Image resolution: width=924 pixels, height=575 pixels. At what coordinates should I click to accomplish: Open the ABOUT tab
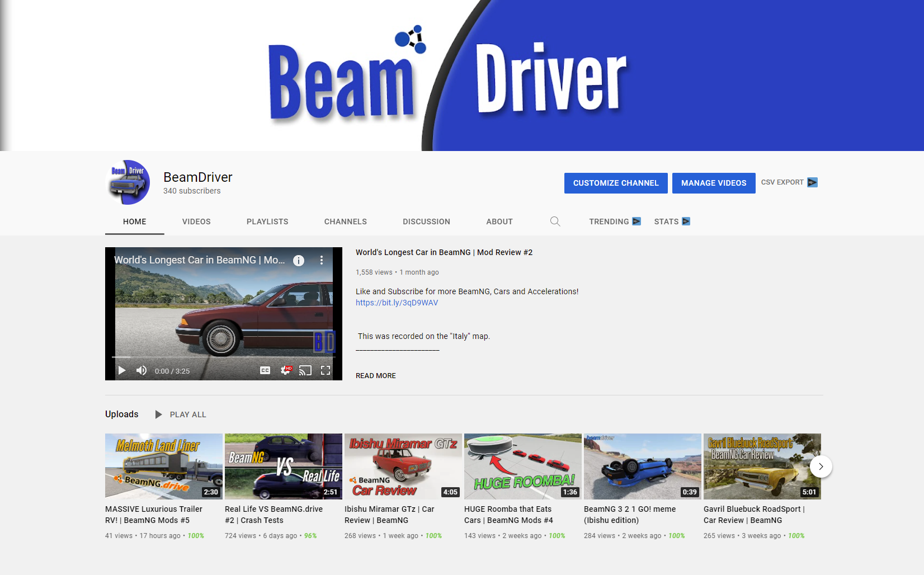click(499, 221)
